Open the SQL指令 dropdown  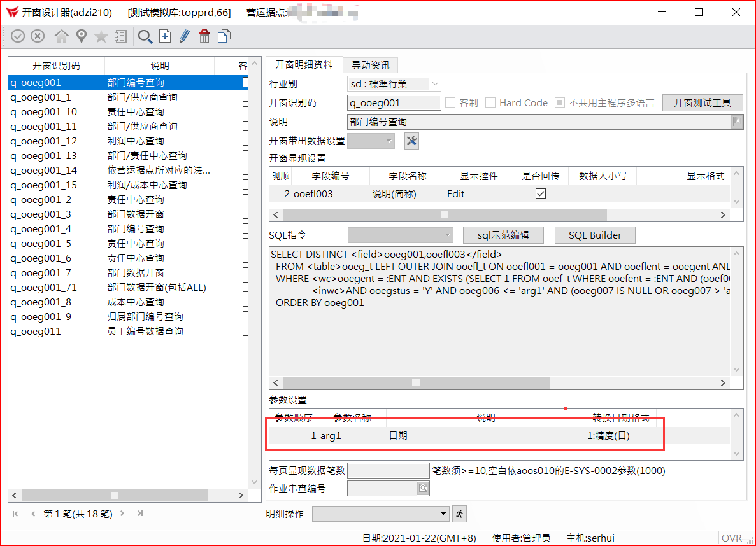point(448,235)
